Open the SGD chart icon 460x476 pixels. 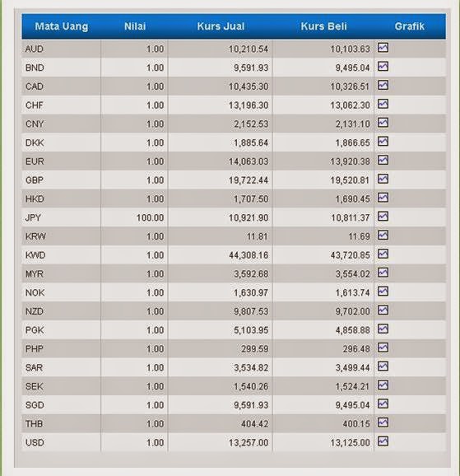383,404
